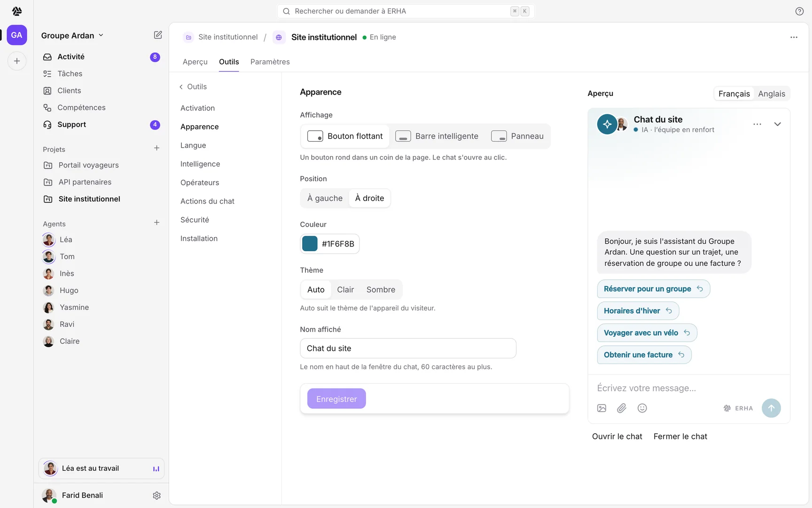
Task: Click Fermer le chat
Action: [x=680, y=437]
